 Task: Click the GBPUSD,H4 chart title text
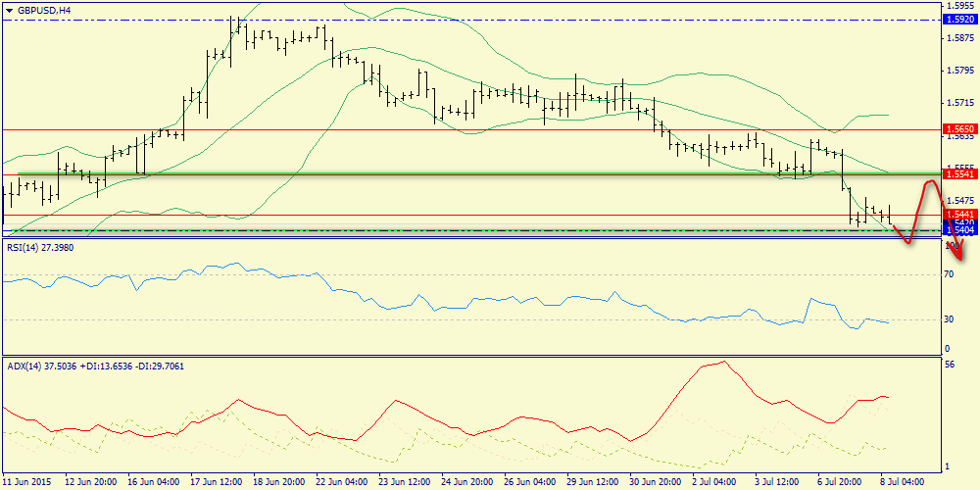(50, 10)
